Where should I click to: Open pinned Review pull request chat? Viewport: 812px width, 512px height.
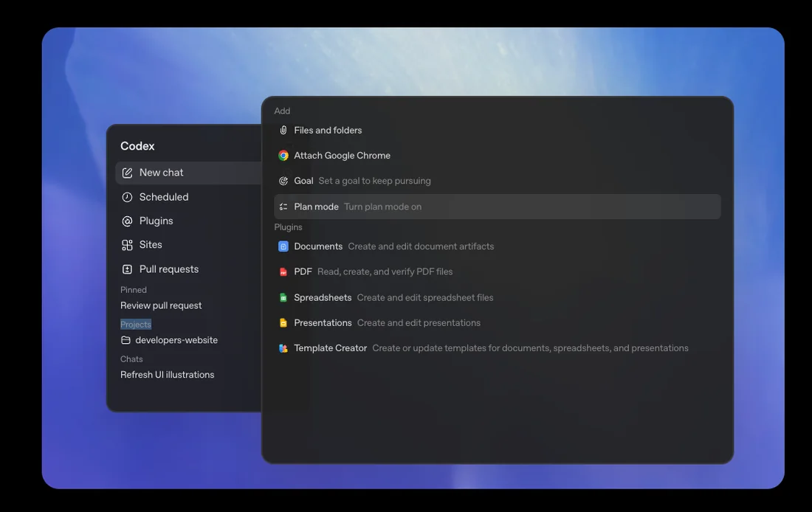coord(161,305)
